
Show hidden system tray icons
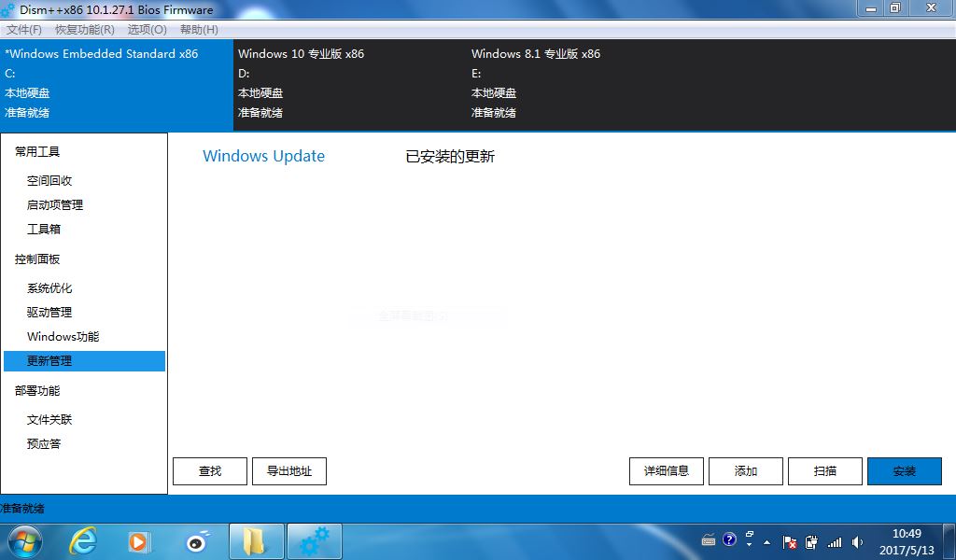(x=767, y=542)
